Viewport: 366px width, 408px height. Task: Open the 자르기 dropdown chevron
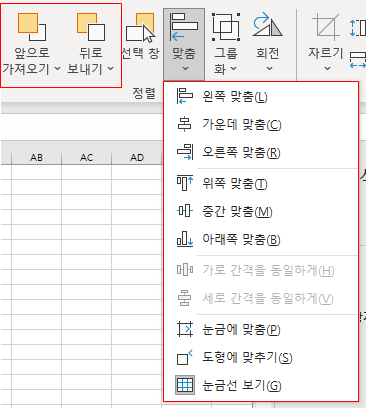328,68
